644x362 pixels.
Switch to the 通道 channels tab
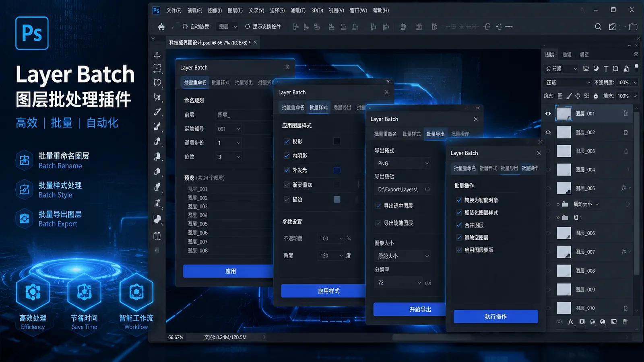click(567, 54)
